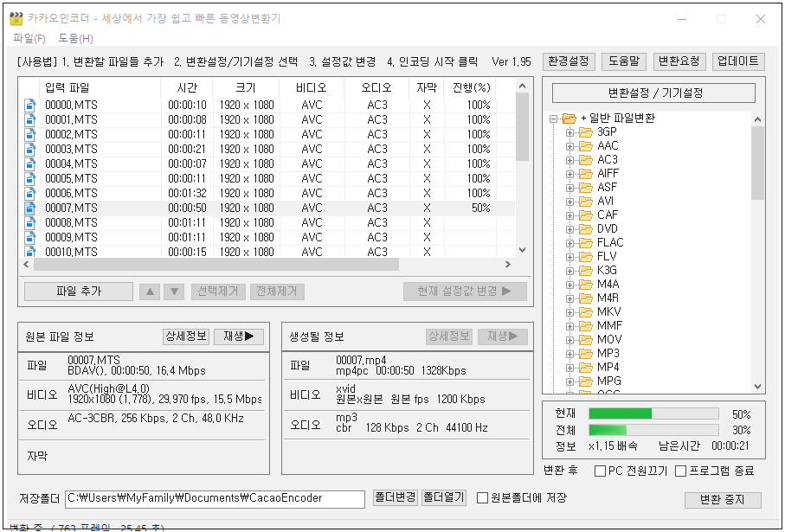Click the 변환설정 / 기기설정 button
Image resolution: width=785 pixels, height=532 pixels.
(653, 93)
